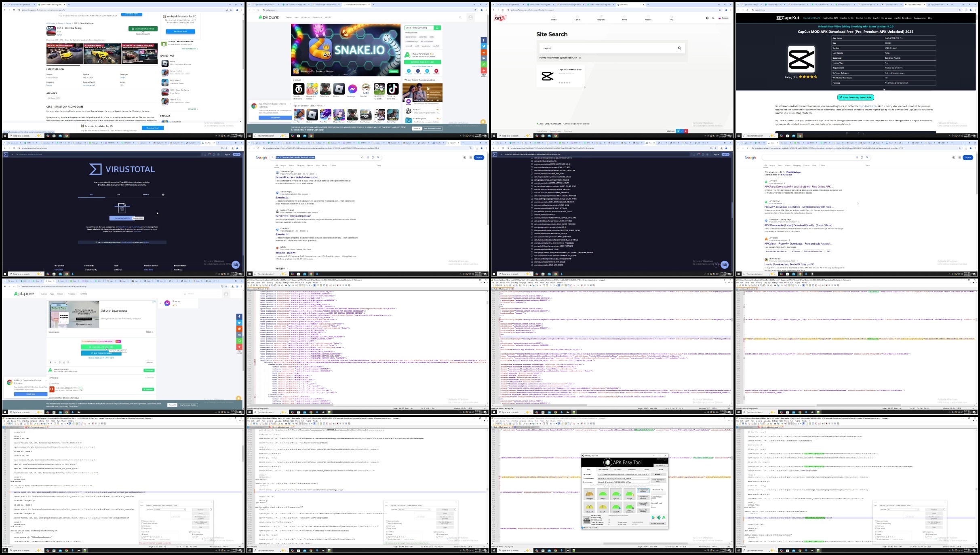This screenshot has width=980, height=555.
Task: Toggle the Transparency checkbox in the Find dialog beside green highlights
Action: [x=923, y=532]
